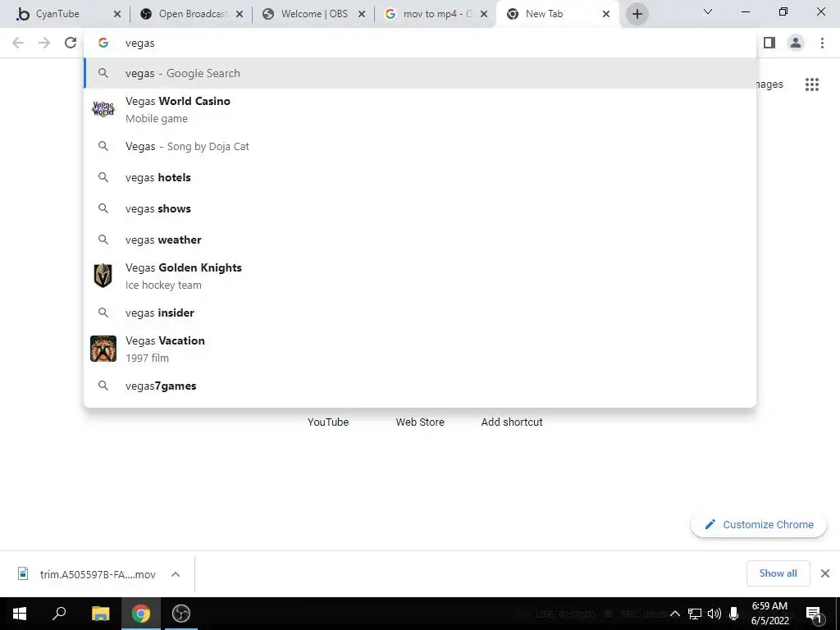The image size is (840, 630).
Task: Choose the Vegas World Casino suggestion
Action: [x=420, y=109]
